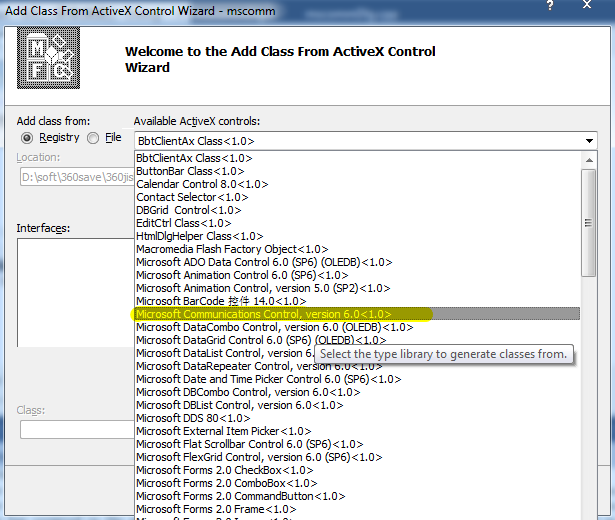Choose Microsoft BarCode 14.0<1.0>

(357, 301)
